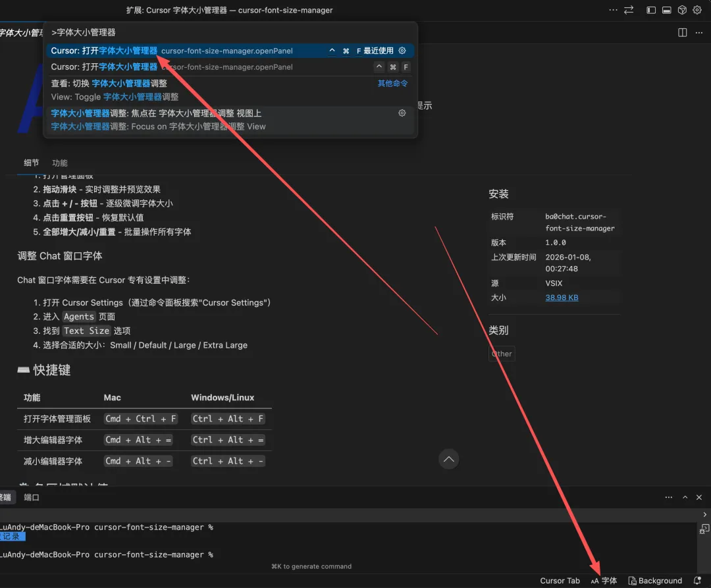Click the Other category tag
711x588 pixels.
click(x=502, y=354)
